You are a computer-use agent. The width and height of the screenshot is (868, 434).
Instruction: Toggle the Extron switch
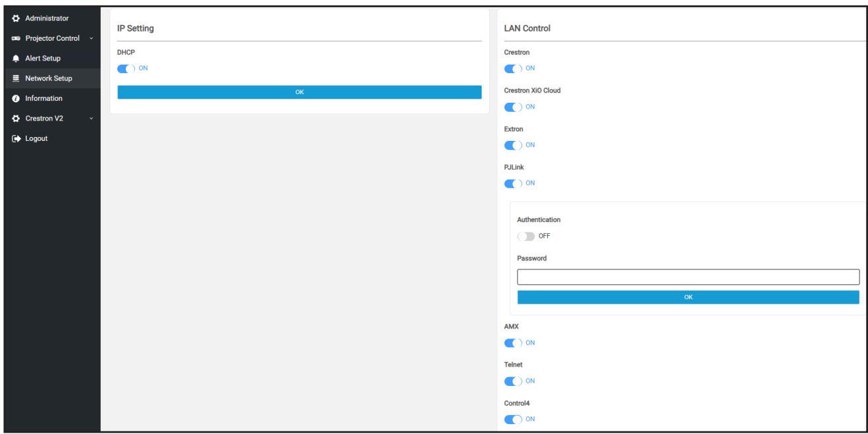512,145
